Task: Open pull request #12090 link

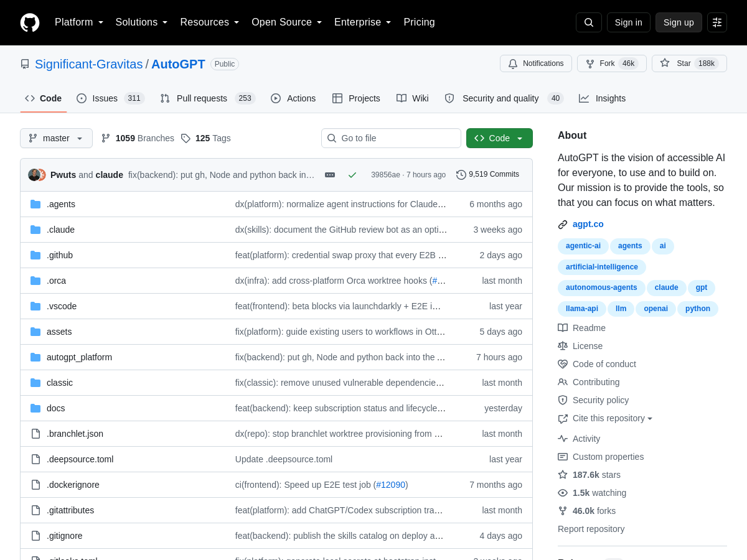Action: coord(391,485)
